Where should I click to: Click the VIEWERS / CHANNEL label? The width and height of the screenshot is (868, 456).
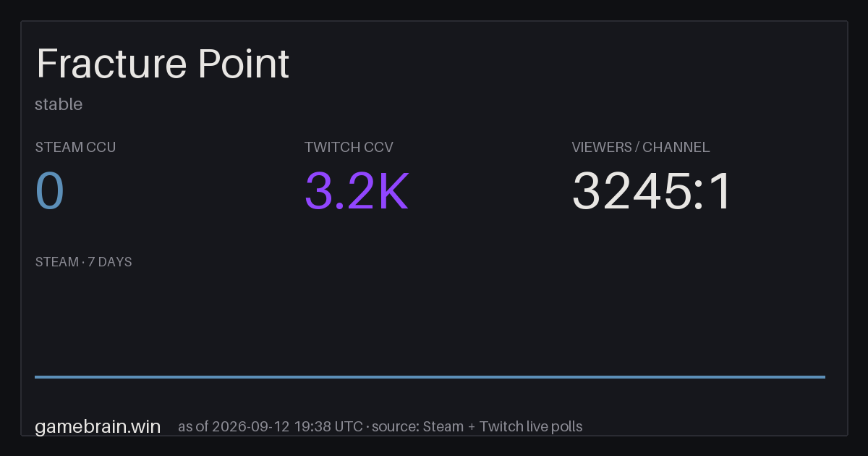pos(641,147)
